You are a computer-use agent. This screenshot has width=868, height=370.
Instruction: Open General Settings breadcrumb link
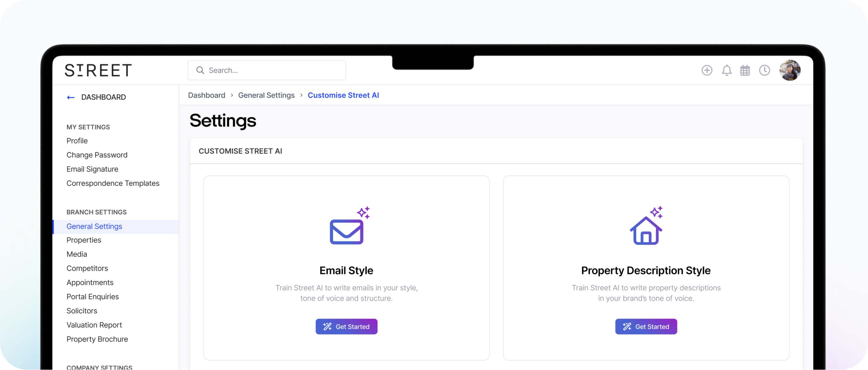click(266, 95)
